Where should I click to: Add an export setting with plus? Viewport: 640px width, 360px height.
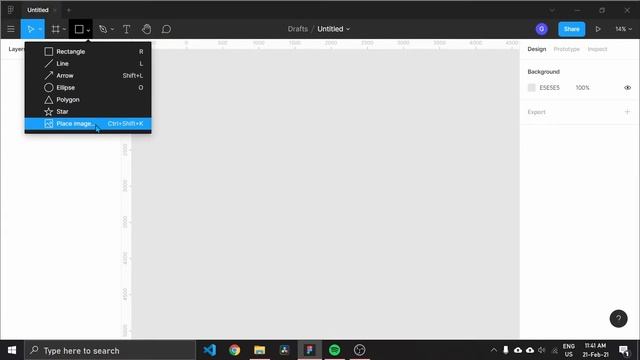pyautogui.click(x=627, y=112)
